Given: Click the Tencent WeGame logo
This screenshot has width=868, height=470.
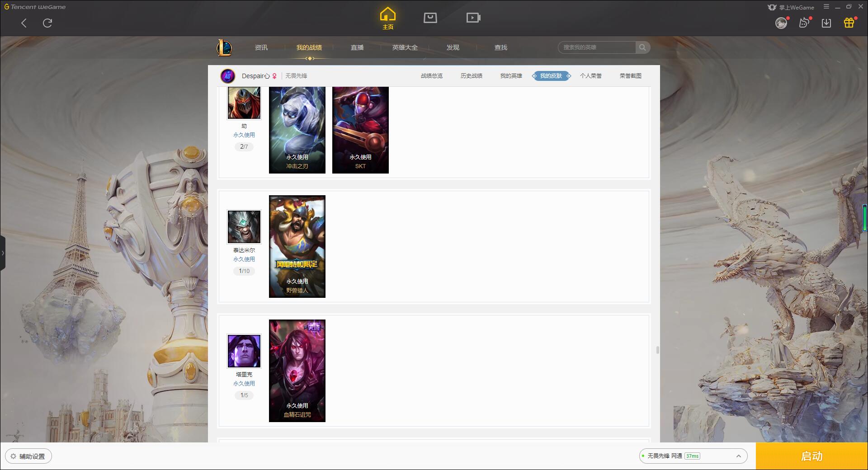Looking at the screenshot, I should [35, 7].
